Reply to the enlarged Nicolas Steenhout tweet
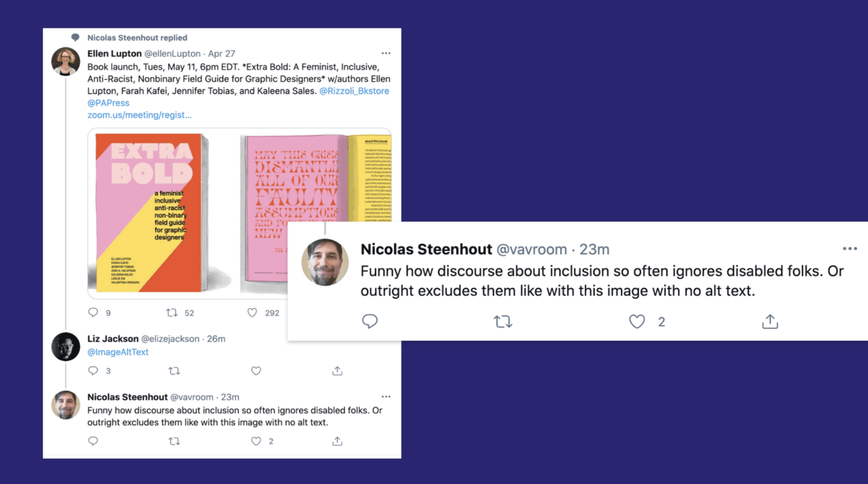The height and width of the screenshot is (484, 868). (370, 321)
